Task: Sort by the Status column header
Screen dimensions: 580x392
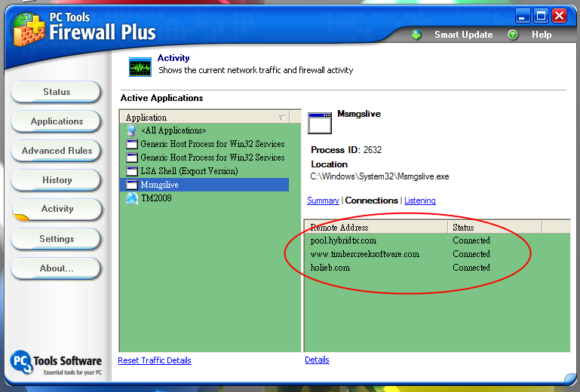Action: point(495,227)
